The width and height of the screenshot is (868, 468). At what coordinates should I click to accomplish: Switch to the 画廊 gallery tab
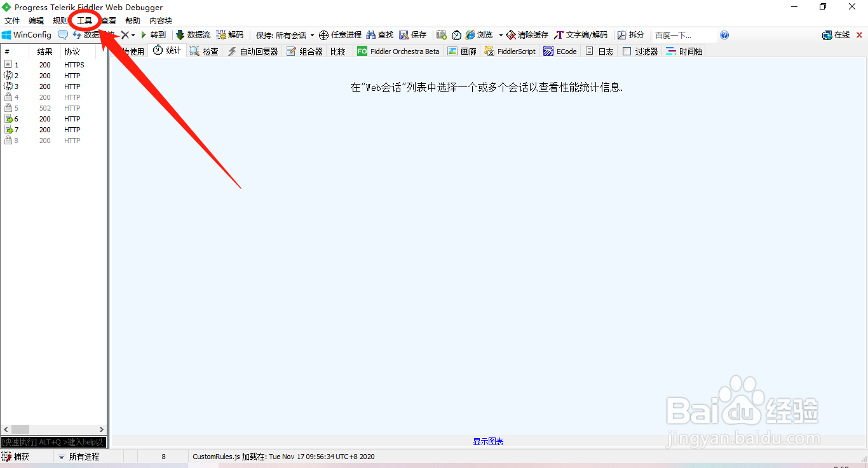[462, 52]
